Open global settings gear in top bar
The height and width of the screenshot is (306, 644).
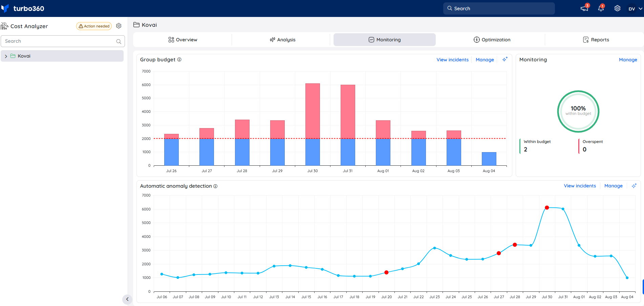point(618,8)
